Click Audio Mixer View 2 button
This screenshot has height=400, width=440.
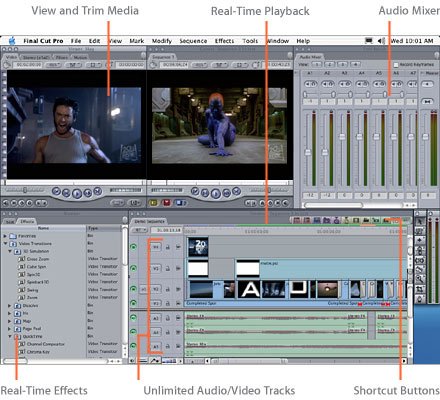[x=330, y=64]
